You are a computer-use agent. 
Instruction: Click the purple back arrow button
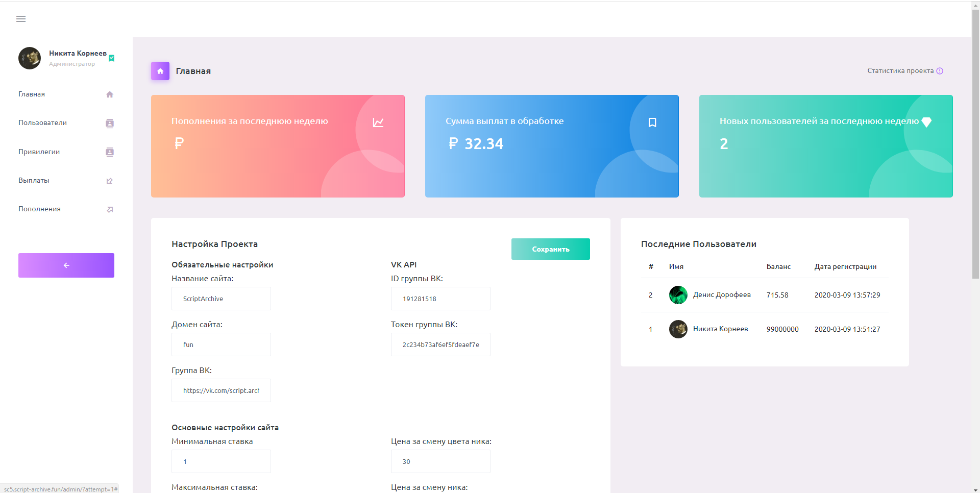tap(66, 265)
